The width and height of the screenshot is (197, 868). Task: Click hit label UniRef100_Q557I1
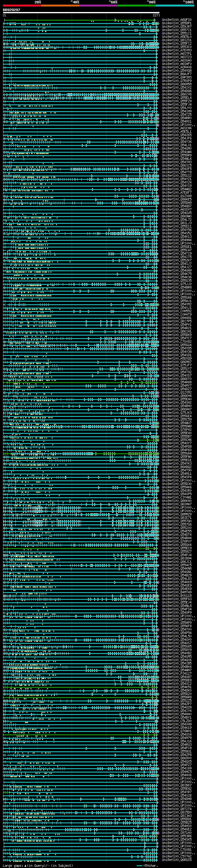coord(176,30)
